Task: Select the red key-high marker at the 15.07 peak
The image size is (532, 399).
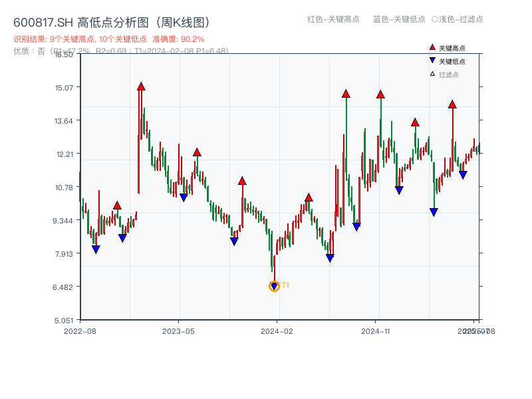Action: 141,85
